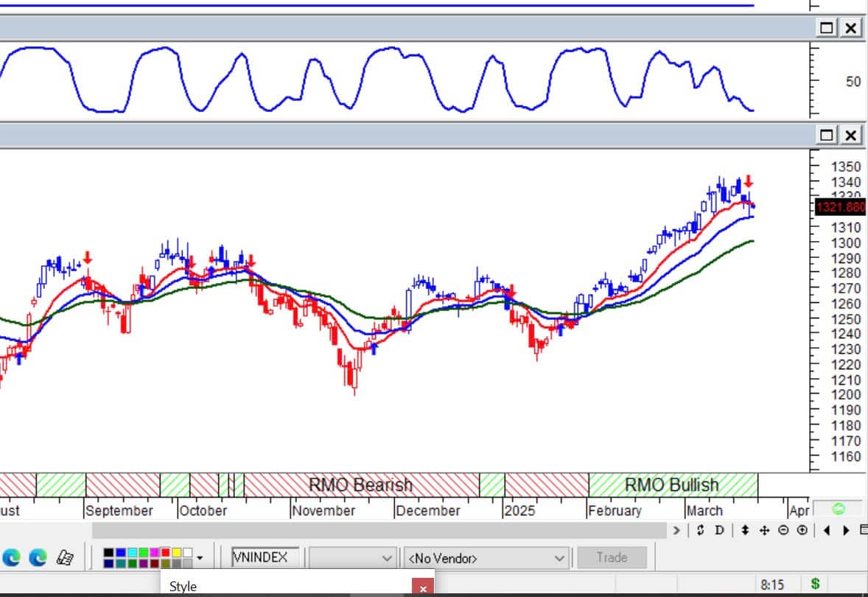
Task: Open the color palette dropdown arrow
Action: (x=200, y=558)
